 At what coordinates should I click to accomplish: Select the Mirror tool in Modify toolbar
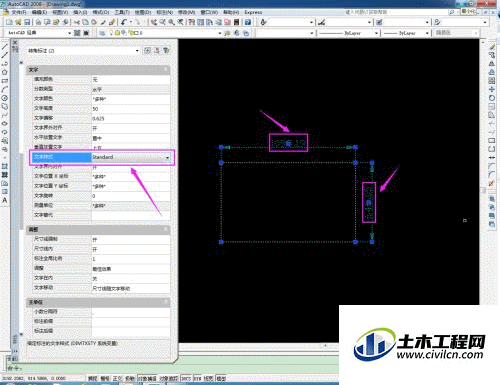pos(492,64)
